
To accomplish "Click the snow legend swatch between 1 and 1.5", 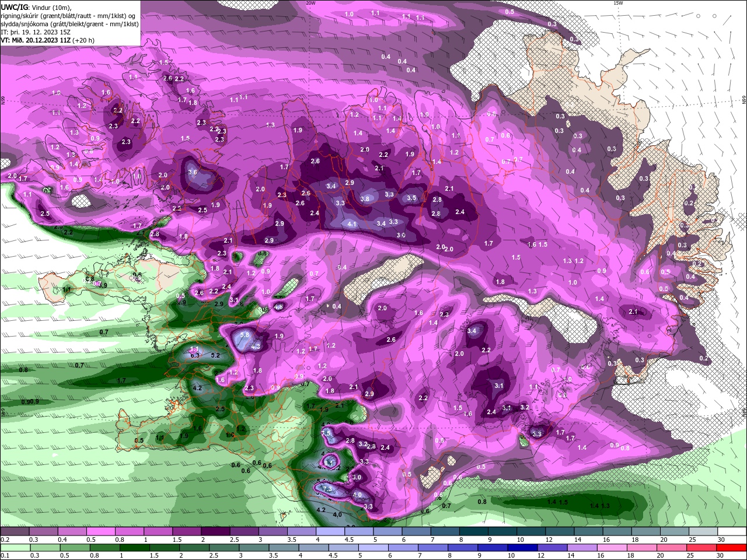I will 158,531.
